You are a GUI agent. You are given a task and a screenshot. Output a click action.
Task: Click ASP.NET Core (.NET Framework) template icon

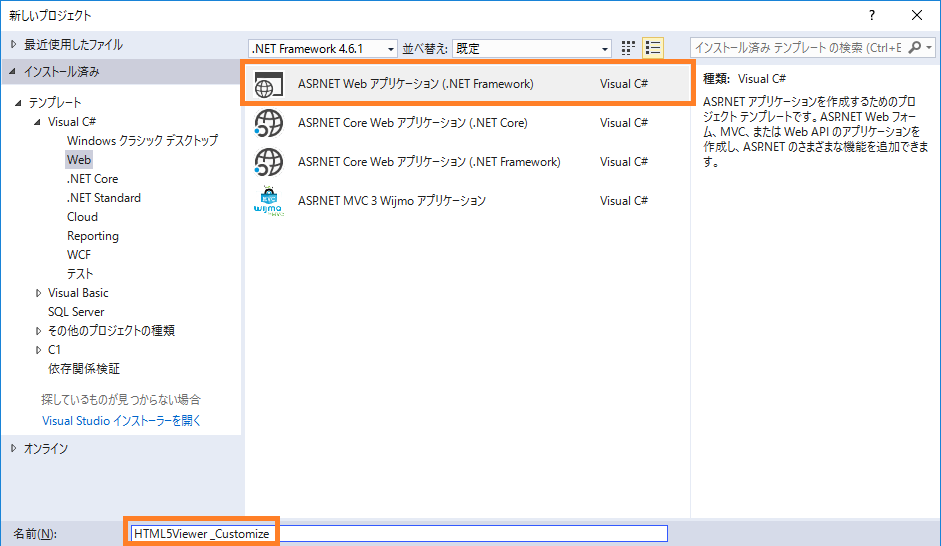tap(268, 162)
